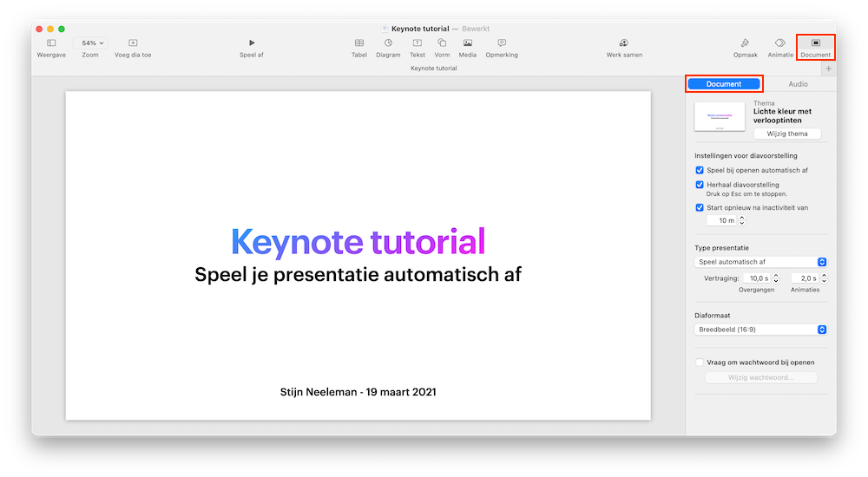Click the Keynote tutorial document tab
The height and width of the screenshot is (477, 868).
pyautogui.click(x=433, y=68)
